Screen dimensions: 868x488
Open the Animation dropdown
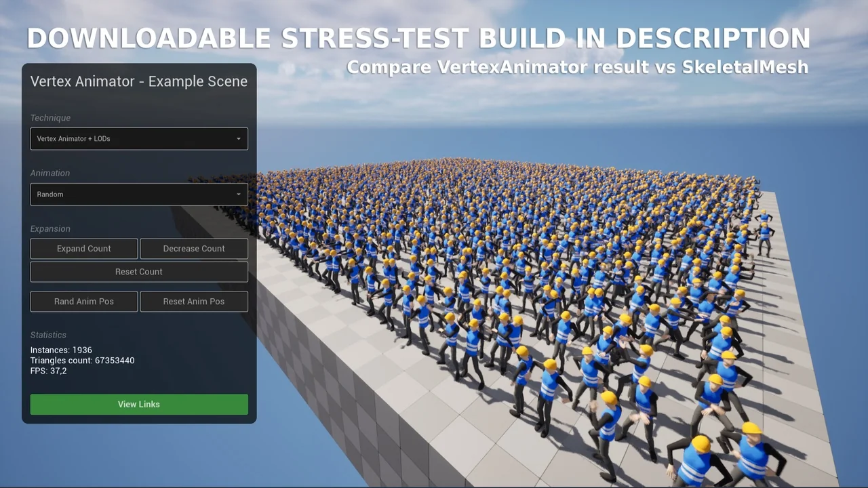(x=139, y=195)
